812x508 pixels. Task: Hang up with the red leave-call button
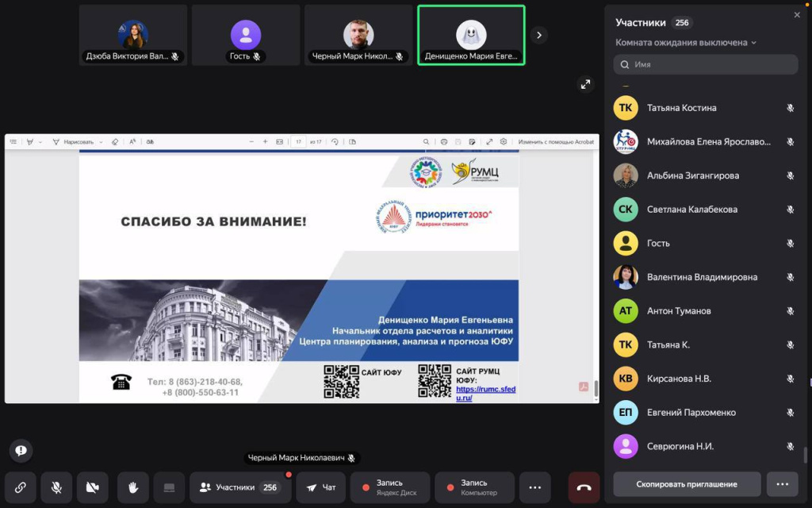(x=584, y=487)
